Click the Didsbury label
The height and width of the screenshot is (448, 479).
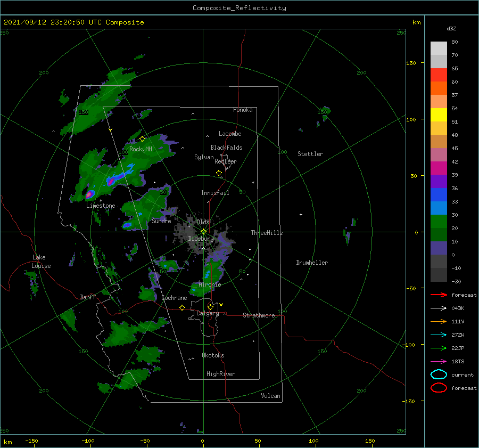click(x=201, y=239)
